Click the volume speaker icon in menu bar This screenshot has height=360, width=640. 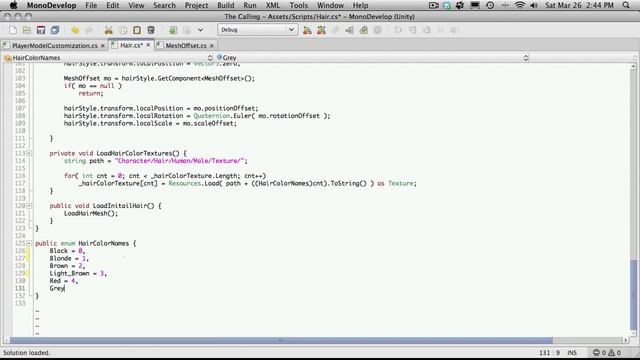point(534,5)
